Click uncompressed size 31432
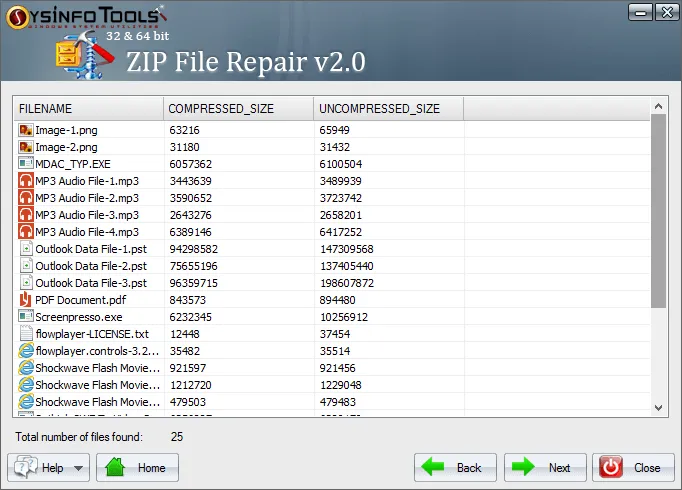 click(x=334, y=147)
